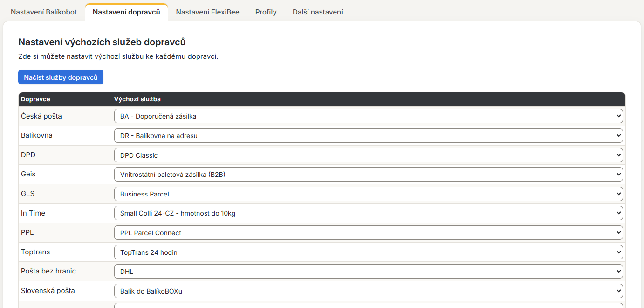Click the PPL carrier name
The width and height of the screenshot is (644, 308).
[27, 232]
